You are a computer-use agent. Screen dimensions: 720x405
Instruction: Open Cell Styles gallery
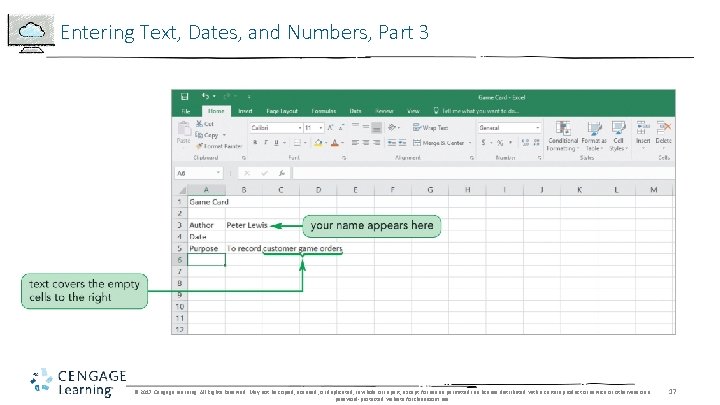(619, 136)
